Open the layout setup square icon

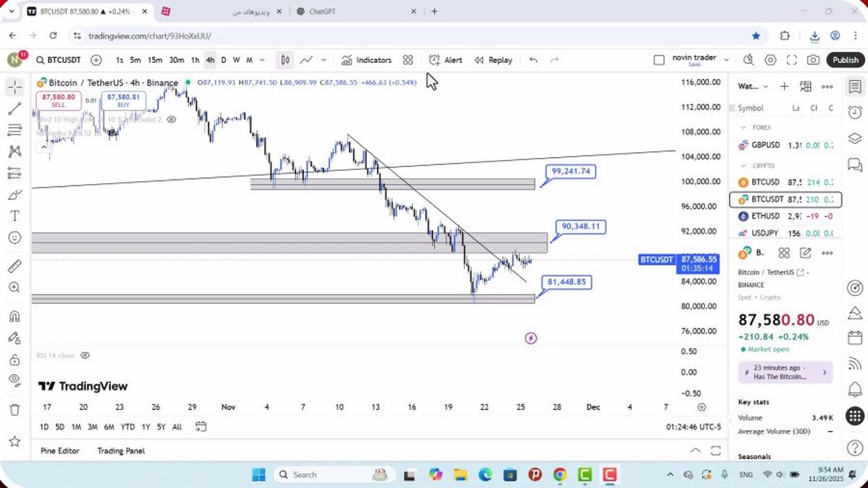click(x=659, y=60)
